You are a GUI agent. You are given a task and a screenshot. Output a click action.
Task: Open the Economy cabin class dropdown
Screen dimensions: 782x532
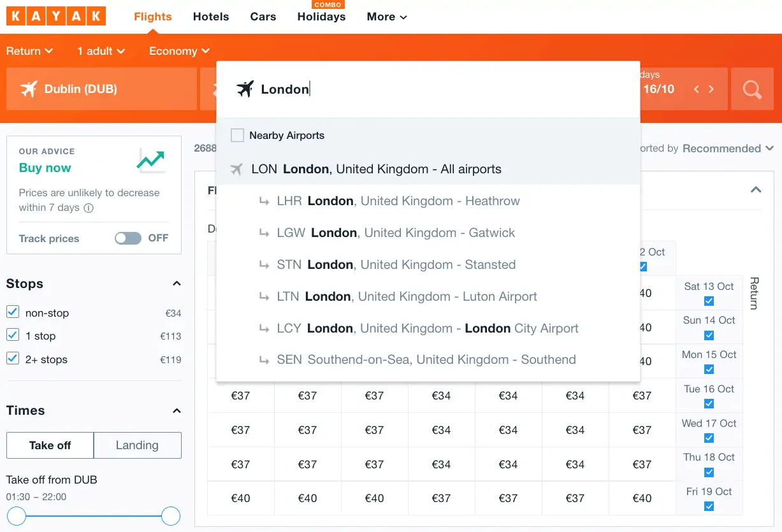(x=179, y=51)
